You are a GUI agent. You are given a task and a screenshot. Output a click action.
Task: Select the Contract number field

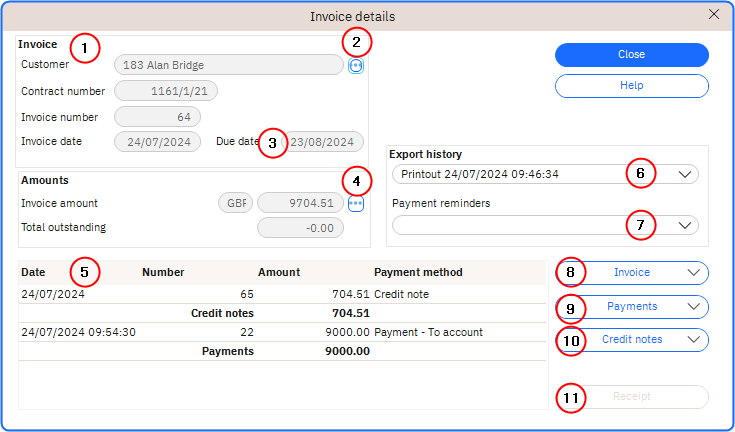click(x=166, y=91)
